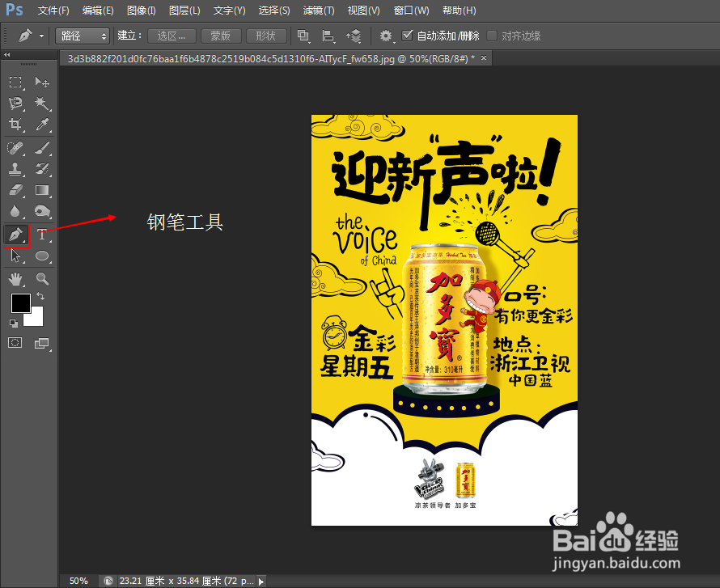Select the Eraser tool
The width and height of the screenshot is (720, 588).
[15, 190]
